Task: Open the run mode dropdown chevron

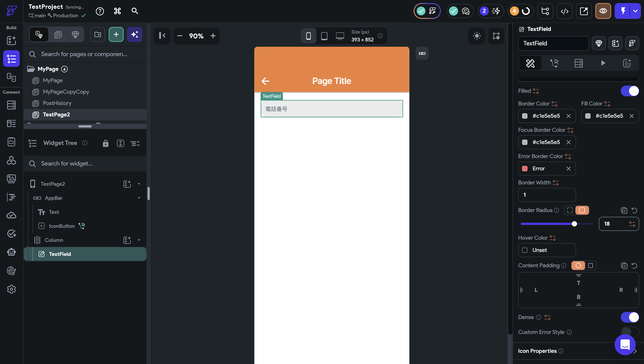Action: [635, 11]
